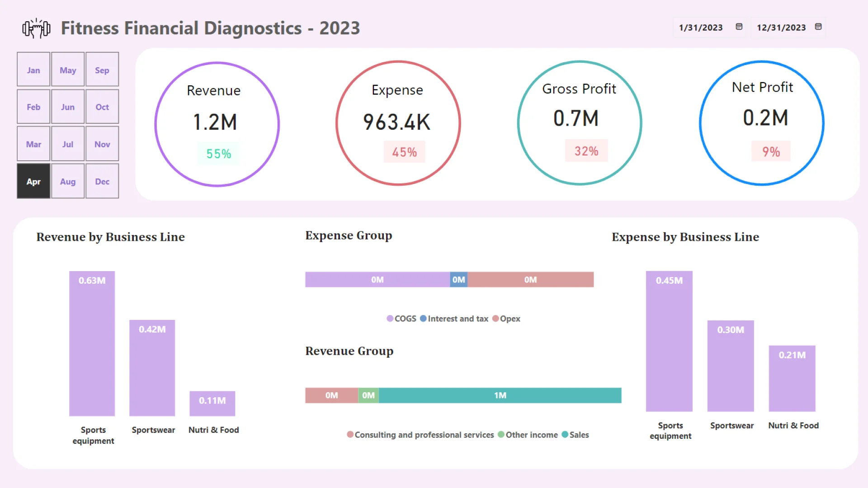This screenshot has height=488, width=868.
Task: Click the 32% gross profit percentage badge
Action: point(586,151)
